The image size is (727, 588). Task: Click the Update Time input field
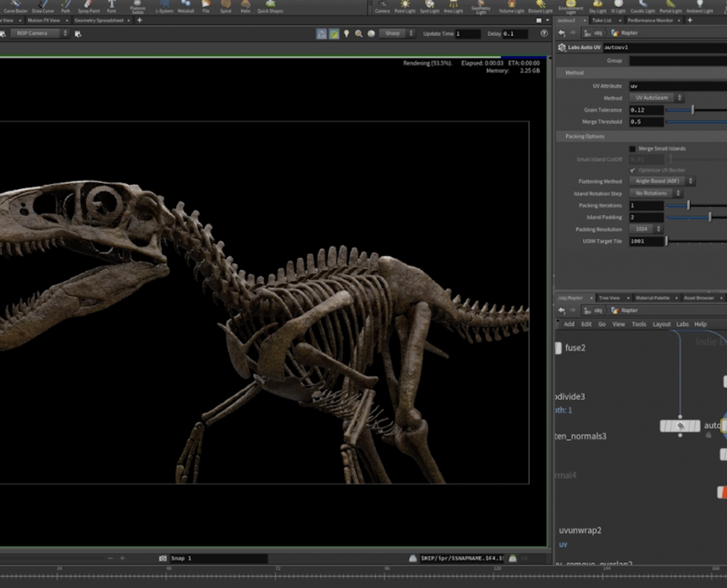[468, 34]
